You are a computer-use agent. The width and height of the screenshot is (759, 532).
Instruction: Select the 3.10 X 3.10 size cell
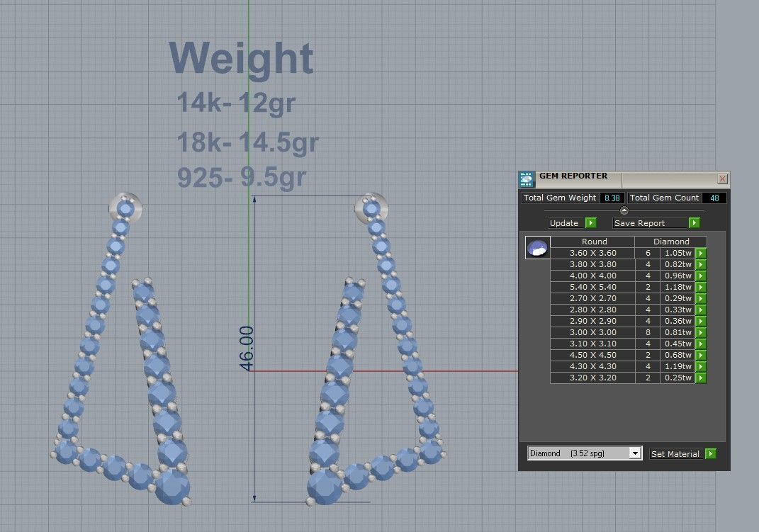tap(593, 344)
